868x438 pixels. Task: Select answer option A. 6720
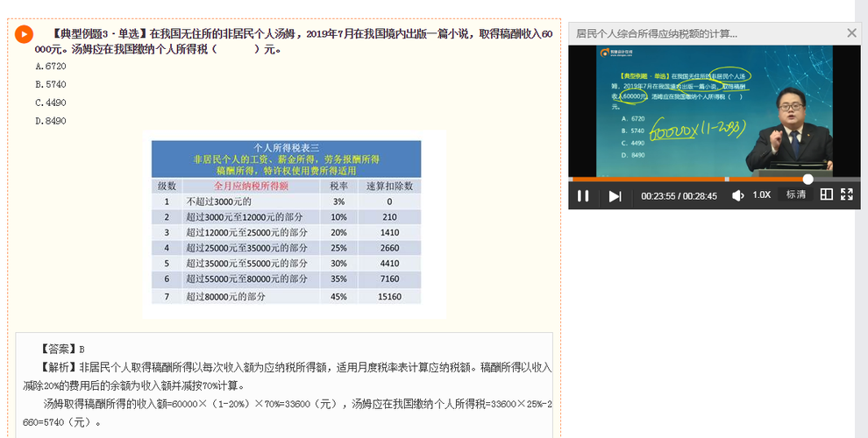pos(51,66)
